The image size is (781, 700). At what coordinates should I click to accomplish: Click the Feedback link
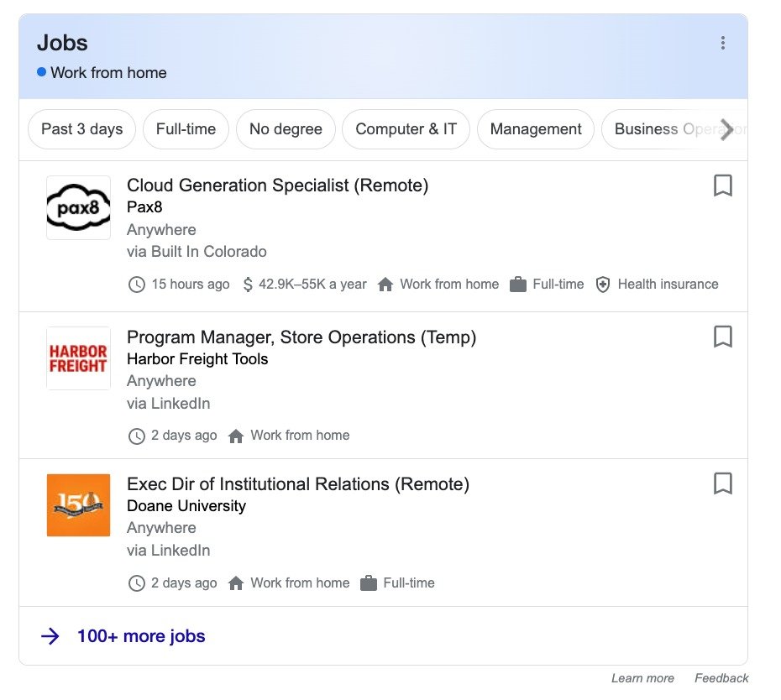click(721, 678)
